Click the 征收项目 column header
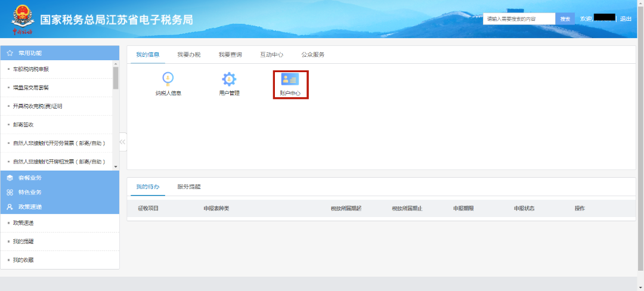644x291 pixels. point(148,209)
